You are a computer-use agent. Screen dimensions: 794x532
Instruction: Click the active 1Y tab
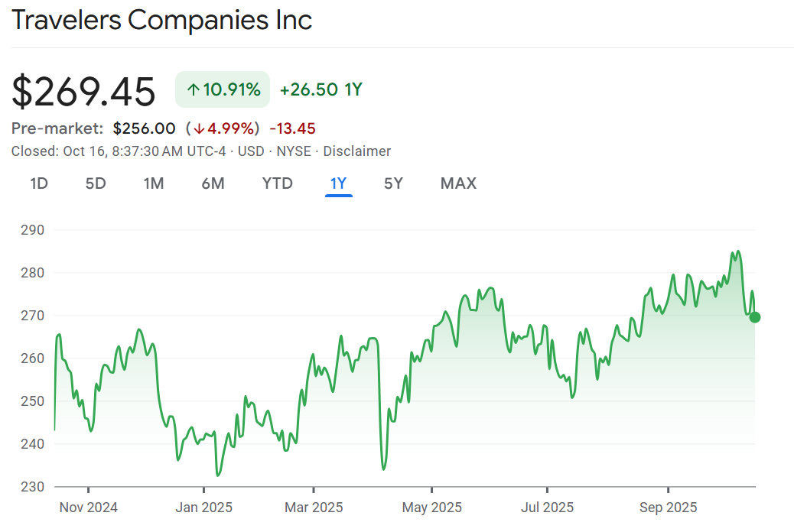coord(338,183)
